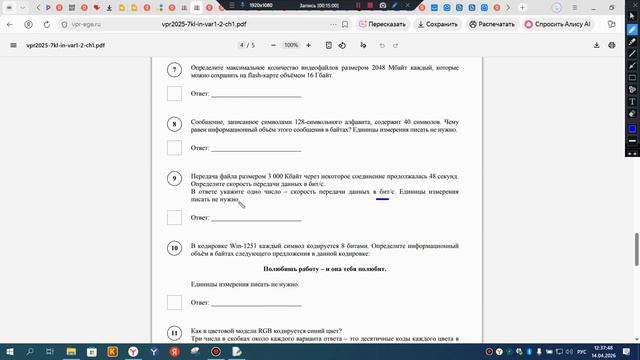Click the page number field showing 4

tap(242, 45)
